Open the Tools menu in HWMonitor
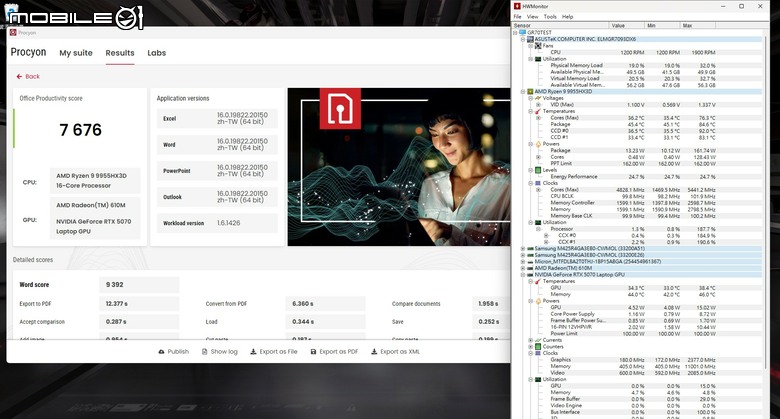 (x=550, y=16)
